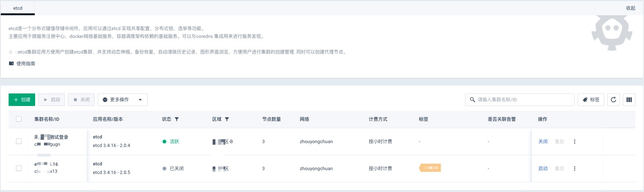Screen dimensions: 644x192
Task: Click the 启动 toolbar button
Action: [x=52, y=100]
